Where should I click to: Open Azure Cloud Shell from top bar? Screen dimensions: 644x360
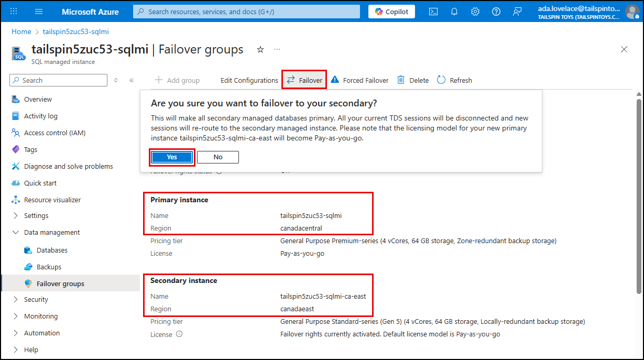(x=433, y=11)
